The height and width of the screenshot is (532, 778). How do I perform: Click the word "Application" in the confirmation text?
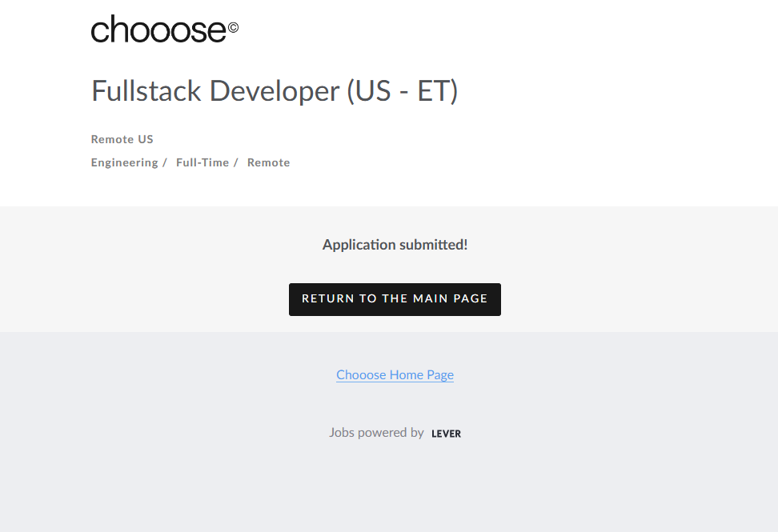pos(359,245)
